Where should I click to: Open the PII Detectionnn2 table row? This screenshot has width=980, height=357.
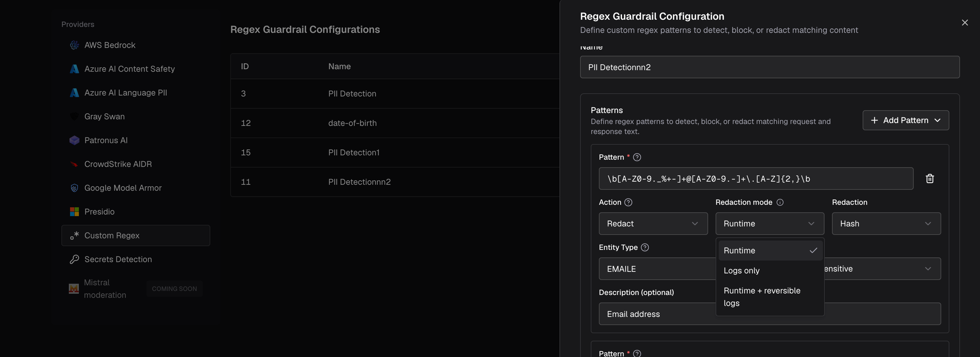pyautogui.click(x=395, y=182)
